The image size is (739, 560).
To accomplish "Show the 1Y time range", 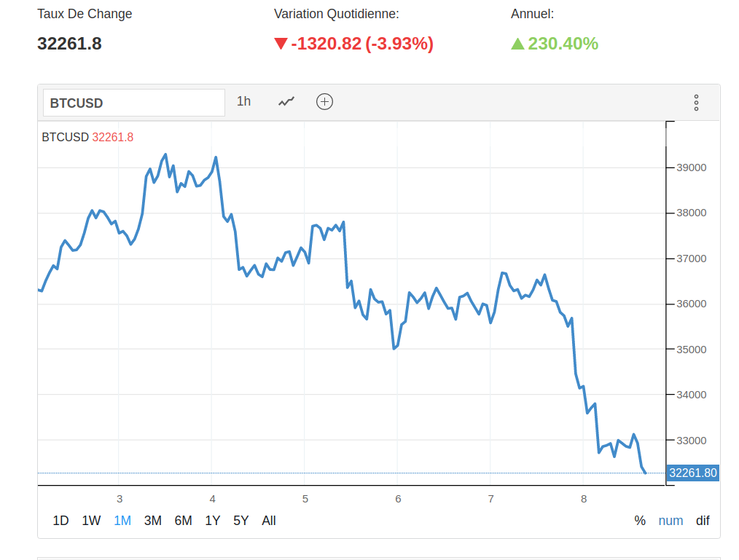I will tap(213, 521).
